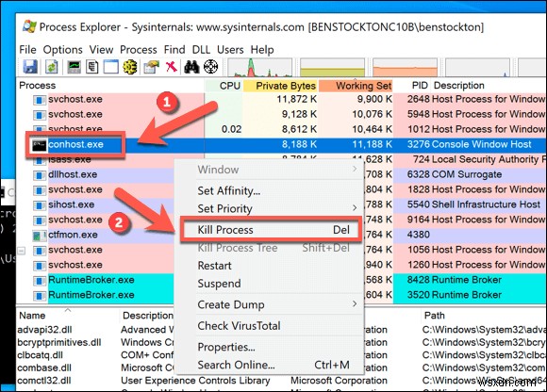The width and height of the screenshot is (547, 392).
Task: Select bcryptprimitives.dll in the lower pane
Action: [59, 342]
